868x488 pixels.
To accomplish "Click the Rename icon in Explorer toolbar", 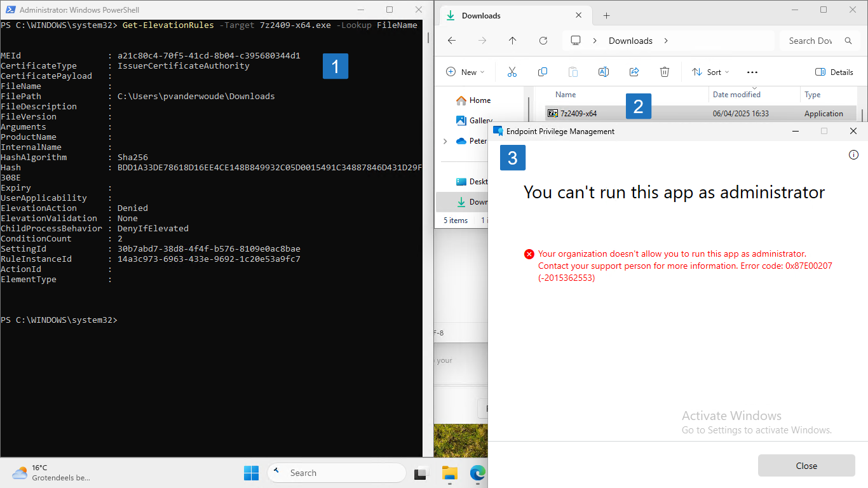I will 604,72.
